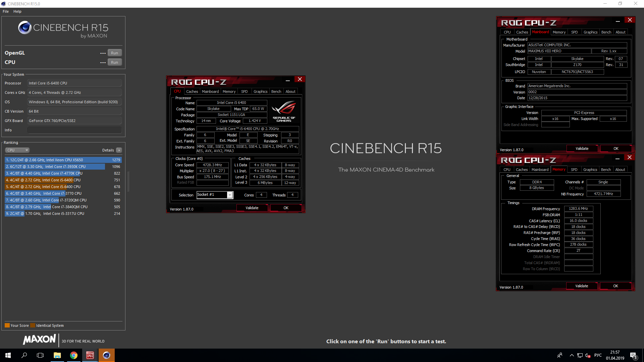Click Republic of Gamers logo
This screenshot has width=644, height=362.
click(284, 112)
